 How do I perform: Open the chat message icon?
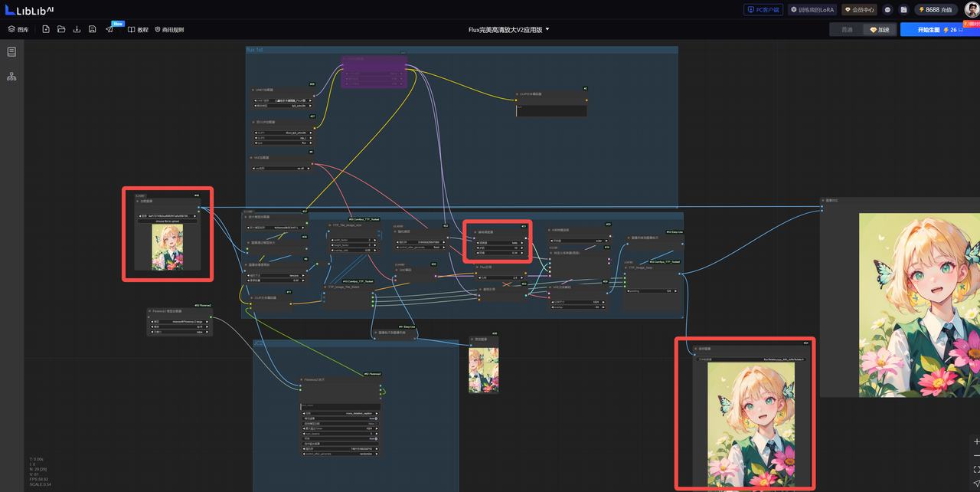coord(887,10)
